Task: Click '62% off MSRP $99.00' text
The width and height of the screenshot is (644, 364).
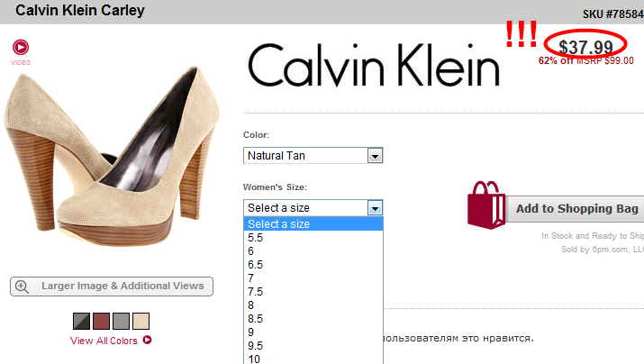Action: click(586, 60)
